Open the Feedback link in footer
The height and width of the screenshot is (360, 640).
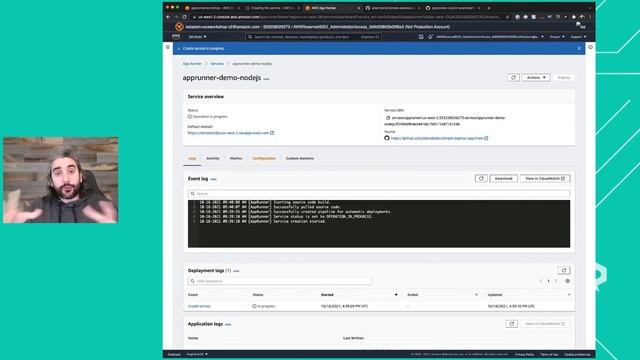point(174,354)
